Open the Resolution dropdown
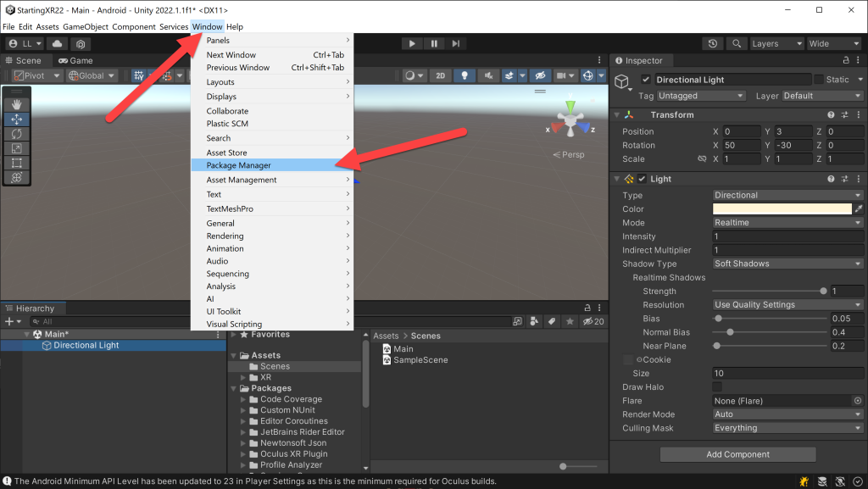The width and height of the screenshot is (868, 489). pyautogui.click(x=787, y=304)
